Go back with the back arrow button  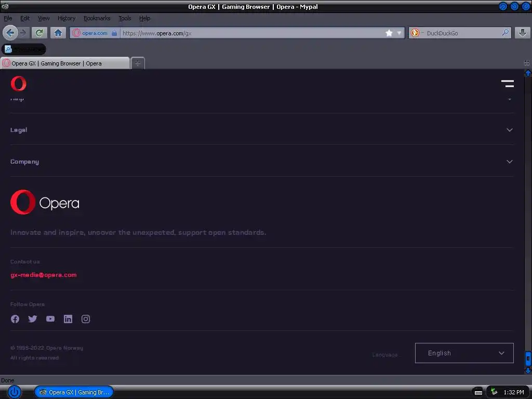(x=10, y=33)
